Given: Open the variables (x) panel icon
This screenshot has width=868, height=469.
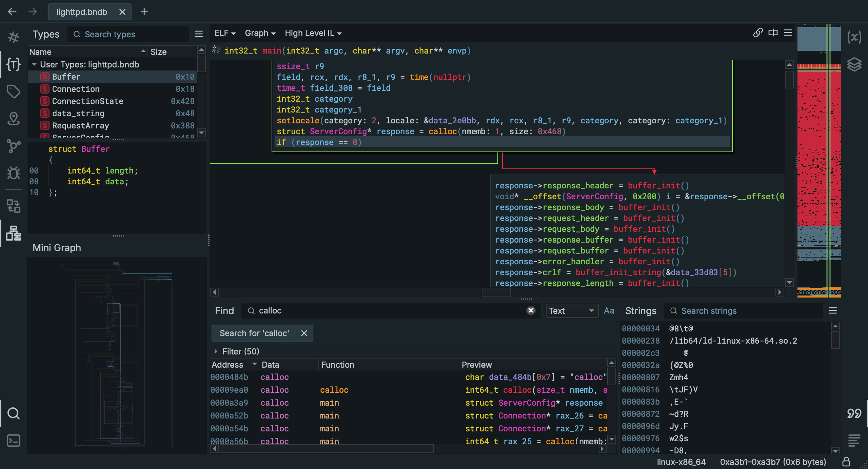Looking at the screenshot, I should point(854,37).
